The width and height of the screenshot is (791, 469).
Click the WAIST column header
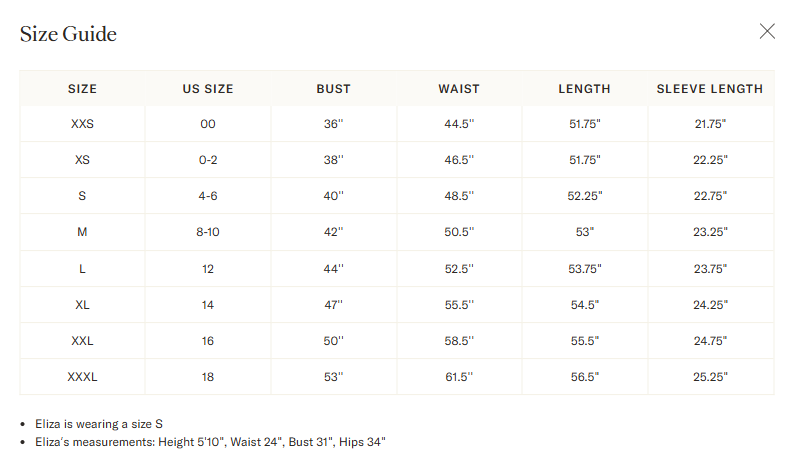[459, 89]
